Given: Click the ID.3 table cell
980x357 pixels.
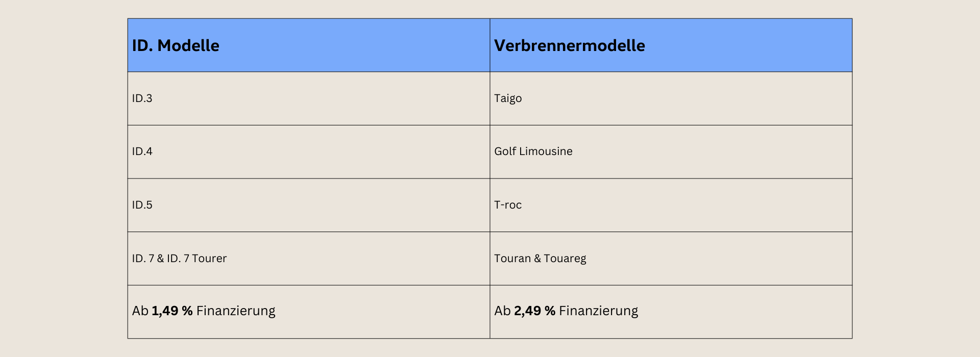Looking at the screenshot, I should 142,98.
